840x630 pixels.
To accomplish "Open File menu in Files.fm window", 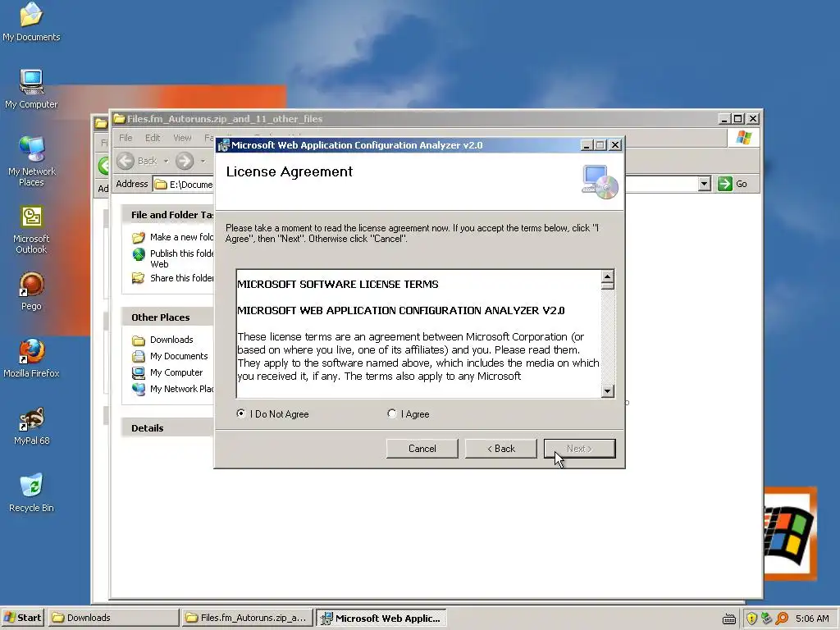I will point(126,138).
